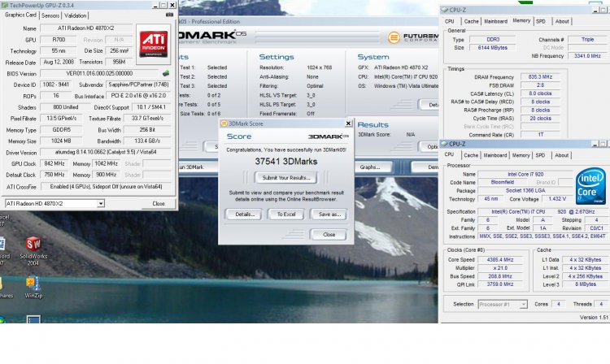Click the Futuremark logo in 3DMark05
The image size is (610, 364).
tap(413, 37)
